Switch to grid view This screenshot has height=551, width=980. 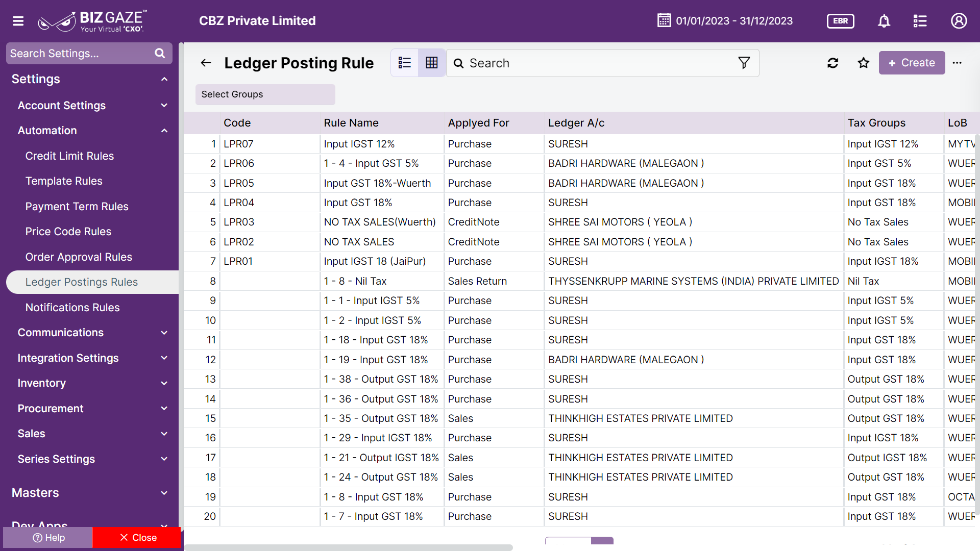432,63
